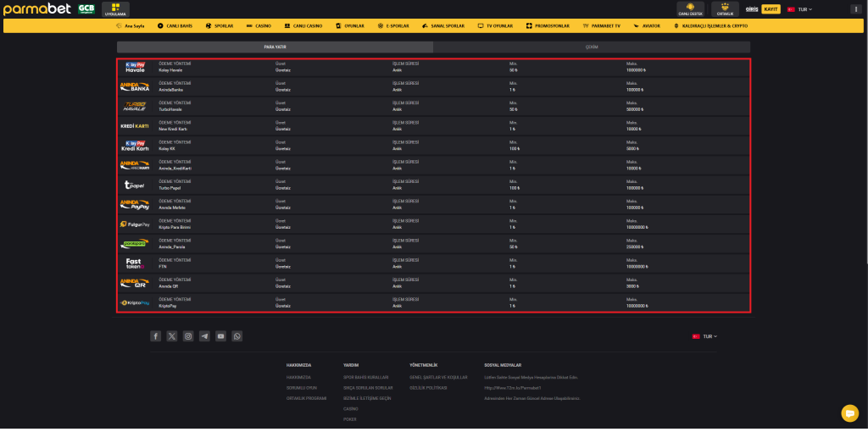The width and height of the screenshot is (868, 432).
Task: Open the Uygulama app download icon
Action: tap(115, 9)
